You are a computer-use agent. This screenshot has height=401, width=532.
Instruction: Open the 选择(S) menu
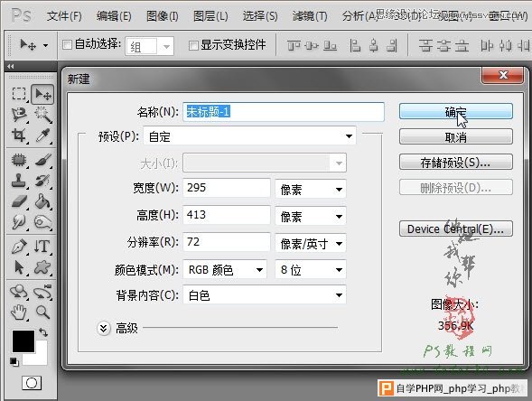point(260,15)
